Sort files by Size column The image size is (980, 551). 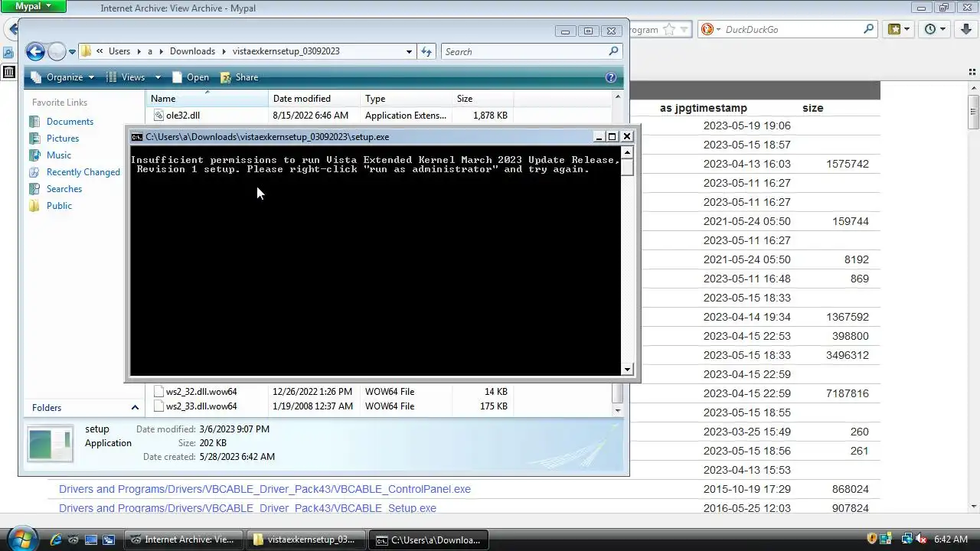(482, 99)
